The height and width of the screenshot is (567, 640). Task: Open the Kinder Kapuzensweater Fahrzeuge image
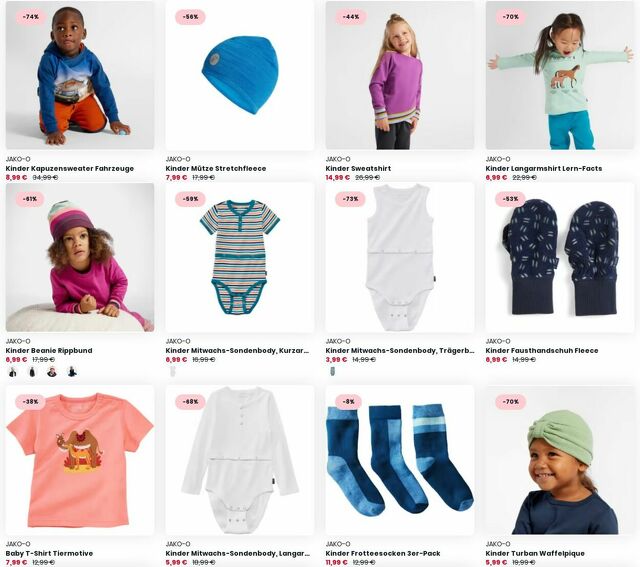(x=80, y=76)
